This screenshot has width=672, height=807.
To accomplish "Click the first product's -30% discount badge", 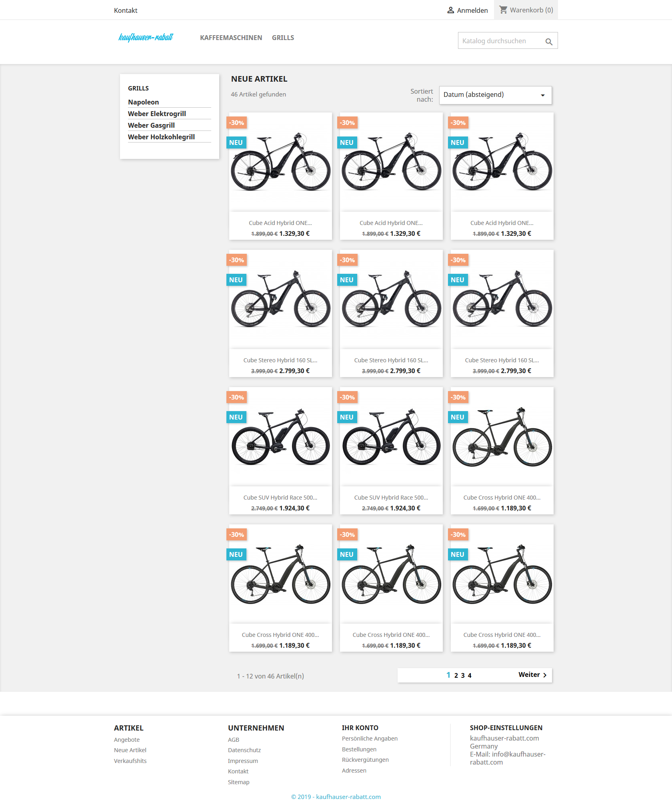I will (x=236, y=122).
